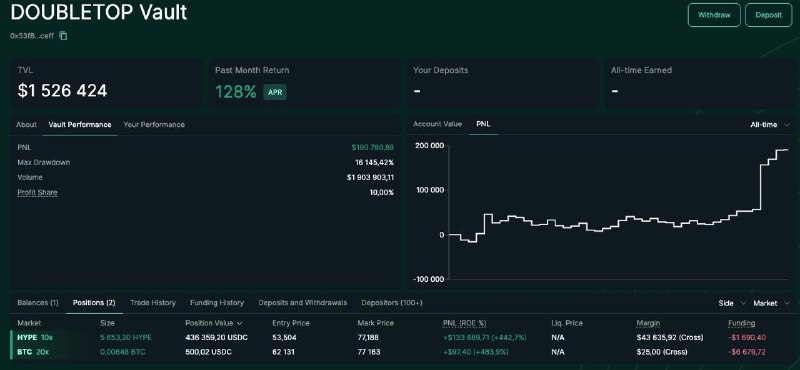
Task: Open the All-time range dropdown
Action: click(770, 125)
